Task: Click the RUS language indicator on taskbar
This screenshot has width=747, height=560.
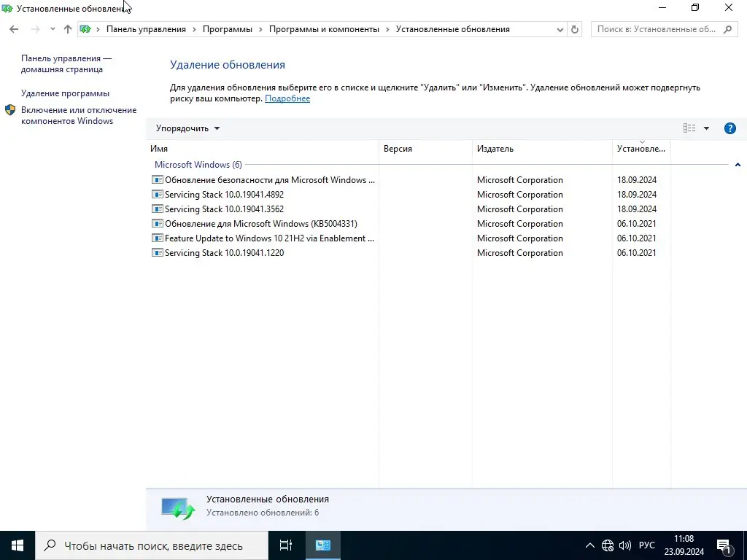Action: pyautogui.click(x=646, y=545)
